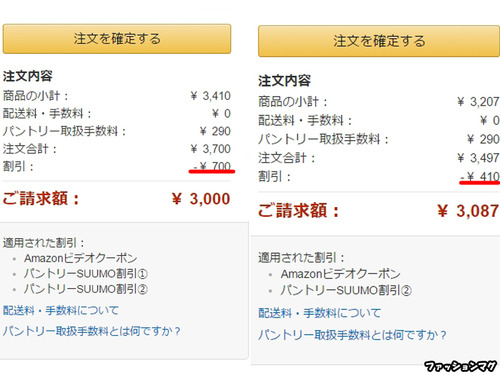
Task: Click right ¥3,497 order total amount
Action: tap(478, 158)
